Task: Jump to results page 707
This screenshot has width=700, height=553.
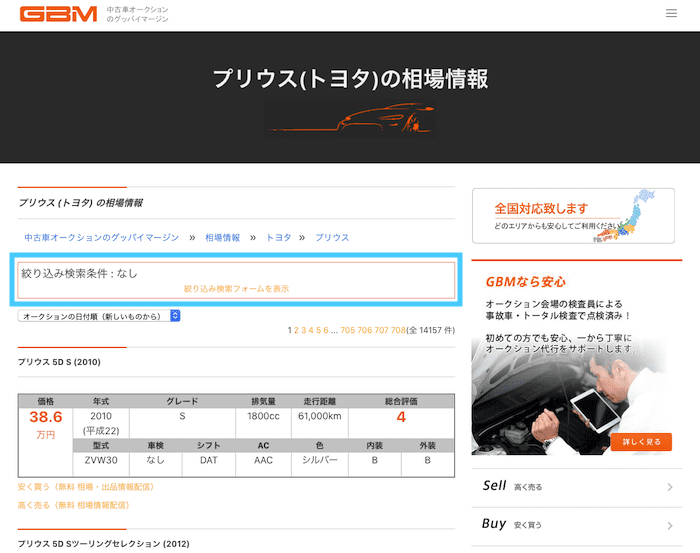Action: pos(382,330)
